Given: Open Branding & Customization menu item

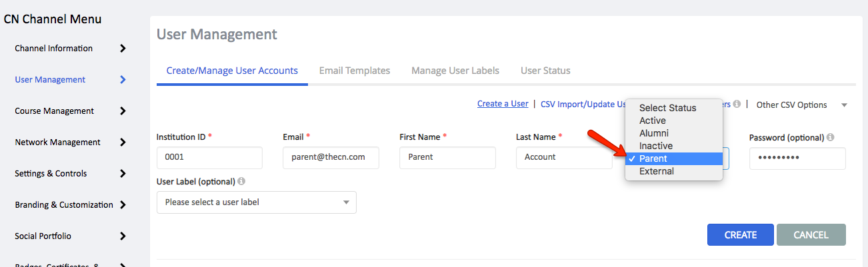Looking at the screenshot, I should coord(64,204).
